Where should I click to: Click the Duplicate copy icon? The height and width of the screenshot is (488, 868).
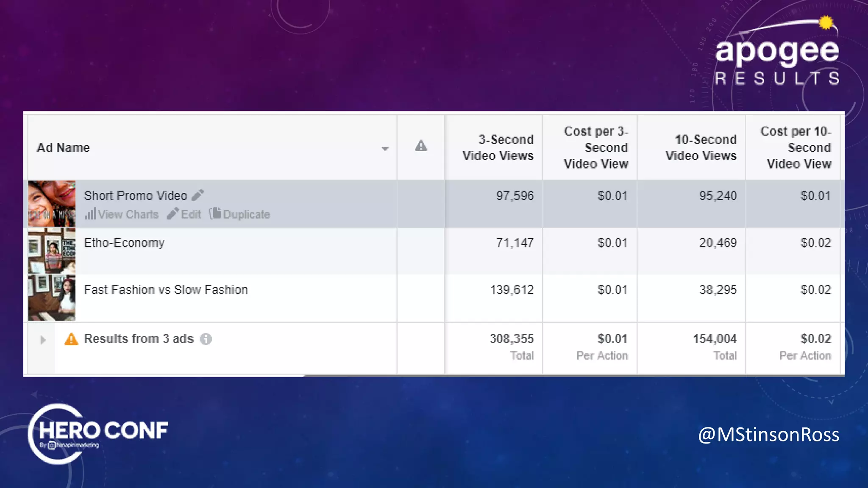[215, 213]
